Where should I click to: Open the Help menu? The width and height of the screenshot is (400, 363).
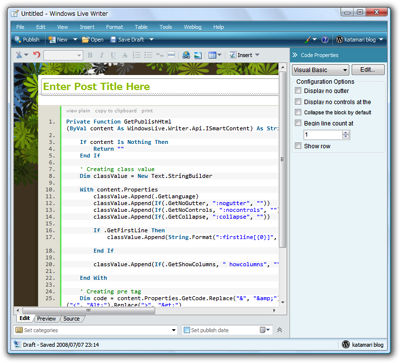(218, 27)
